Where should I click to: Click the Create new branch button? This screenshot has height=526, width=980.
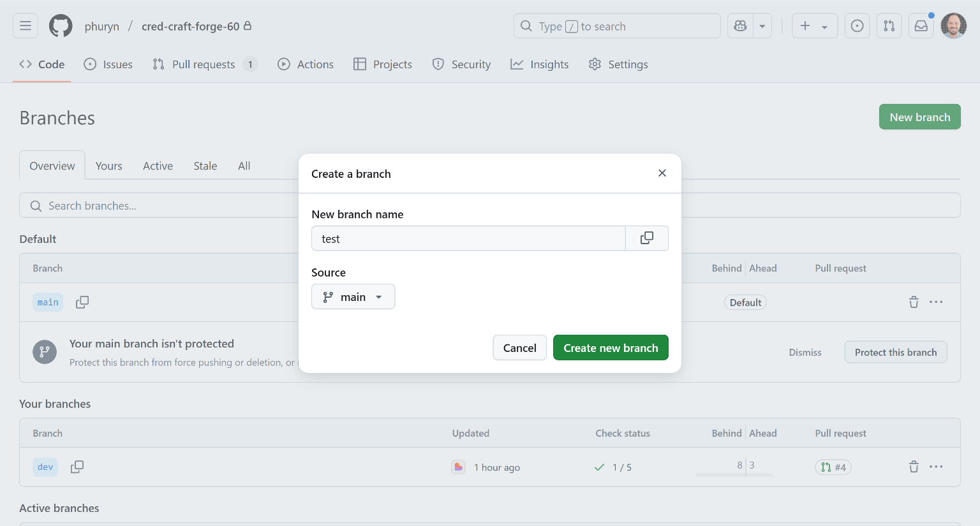(611, 347)
